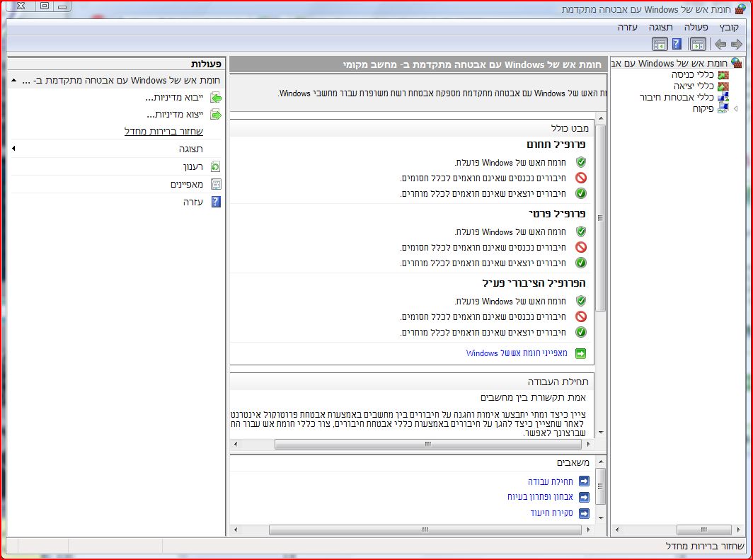The height and width of the screenshot is (560, 753).
Task: Open the אבחון ופתרון בעיות link
Action: click(x=540, y=497)
